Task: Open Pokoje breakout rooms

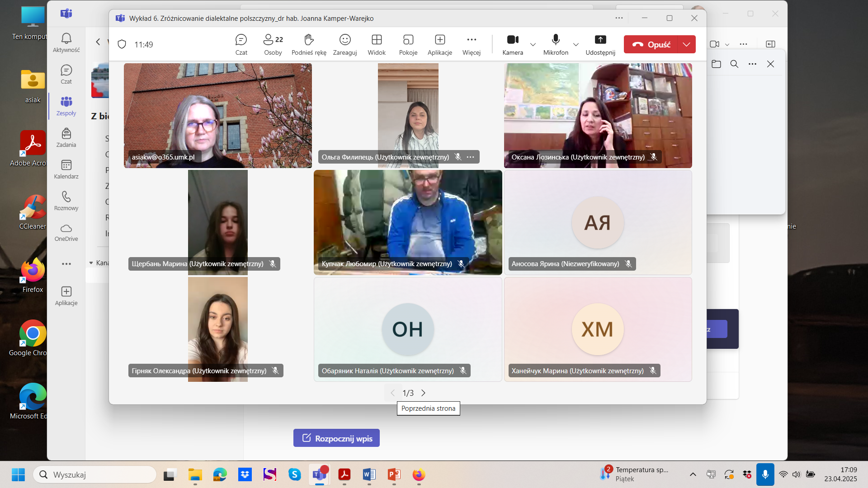Action: click(408, 44)
